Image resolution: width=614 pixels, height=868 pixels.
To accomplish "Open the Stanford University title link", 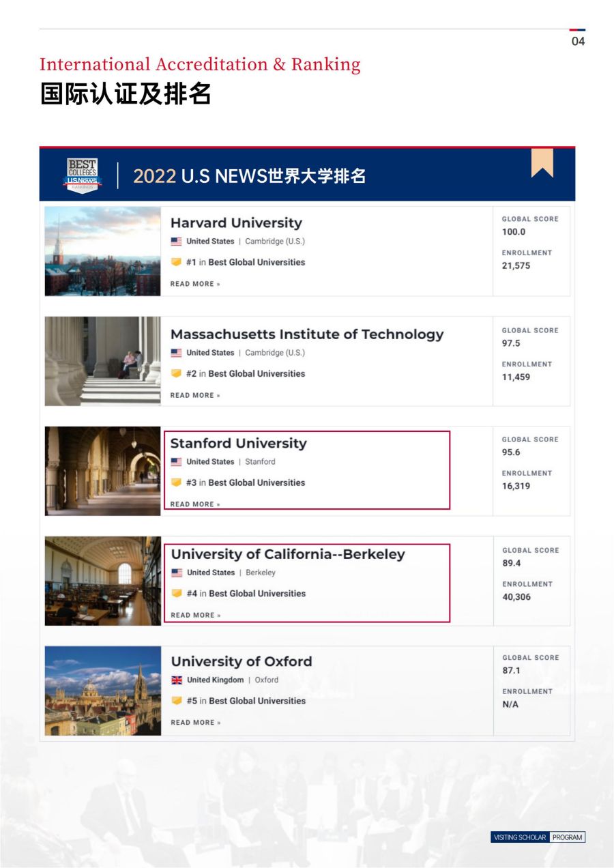I will (239, 444).
